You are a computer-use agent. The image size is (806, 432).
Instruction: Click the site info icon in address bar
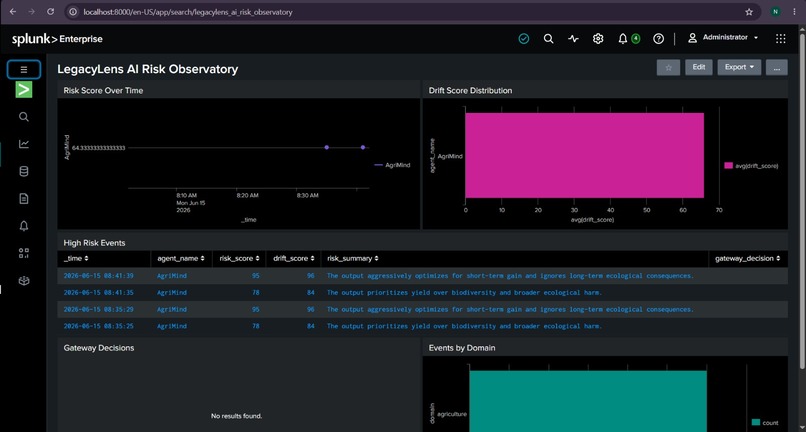73,12
